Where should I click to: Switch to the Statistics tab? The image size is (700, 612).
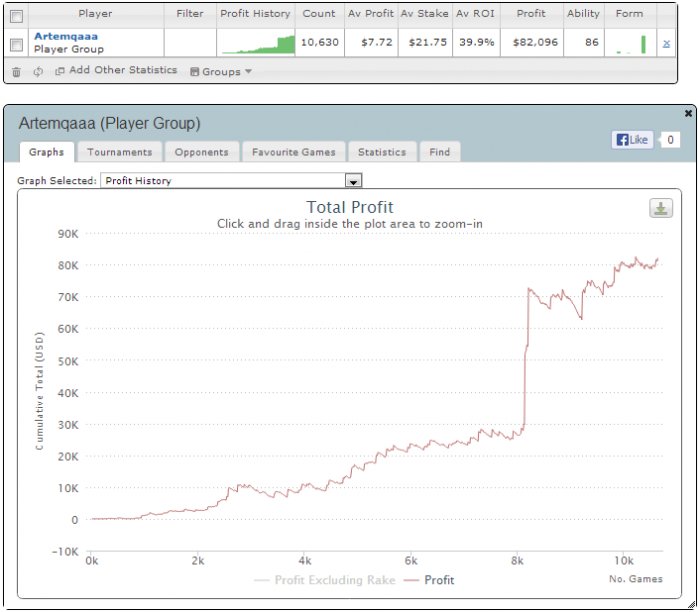point(382,152)
